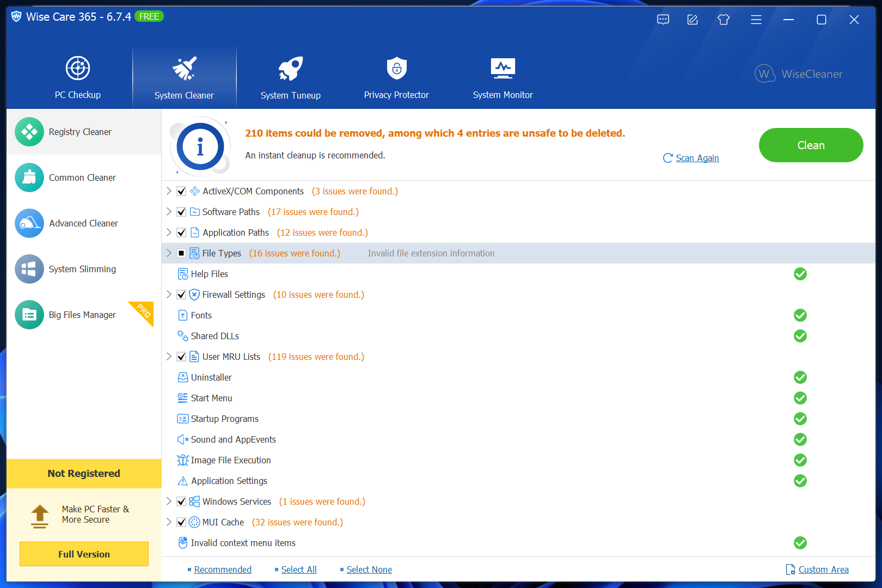Click the Application Paths document icon
This screenshot has height=588, width=882.
195,232
